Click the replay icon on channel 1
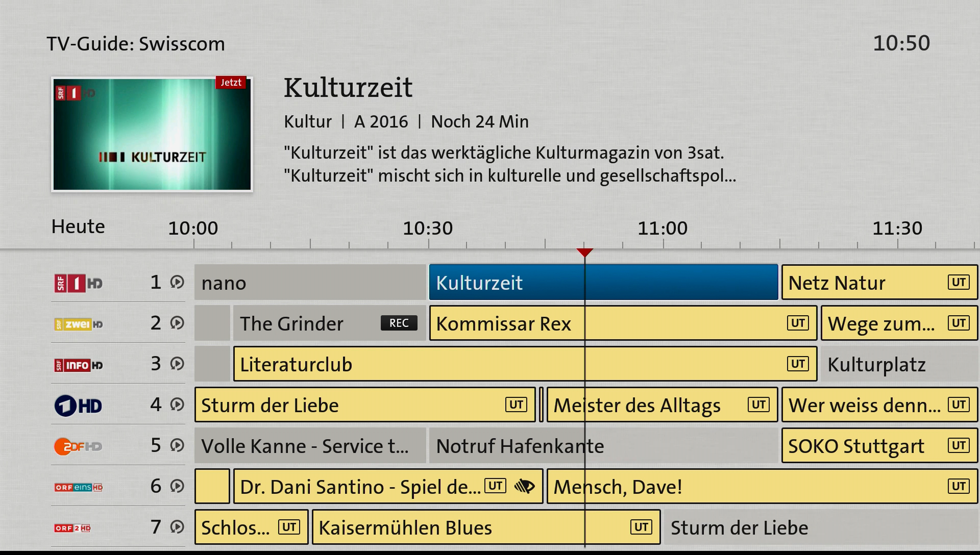The width and height of the screenshot is (980, 555). (177, 282)
